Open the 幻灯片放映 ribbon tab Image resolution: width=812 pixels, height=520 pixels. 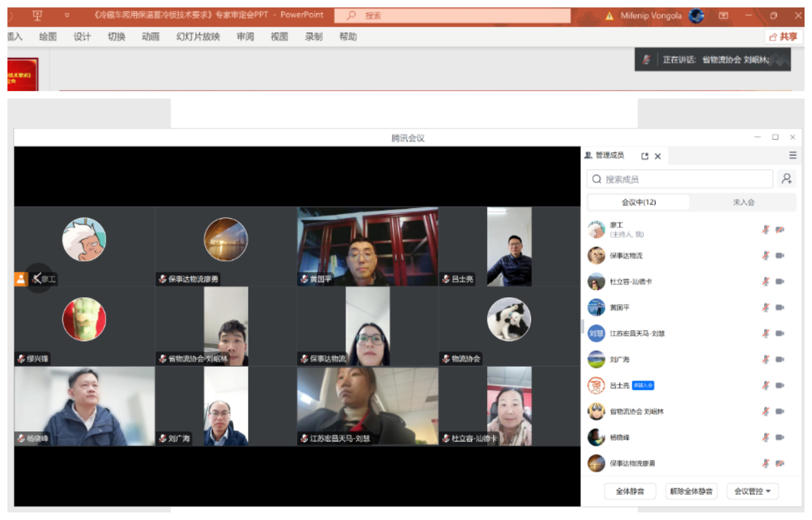coord(198,37)
